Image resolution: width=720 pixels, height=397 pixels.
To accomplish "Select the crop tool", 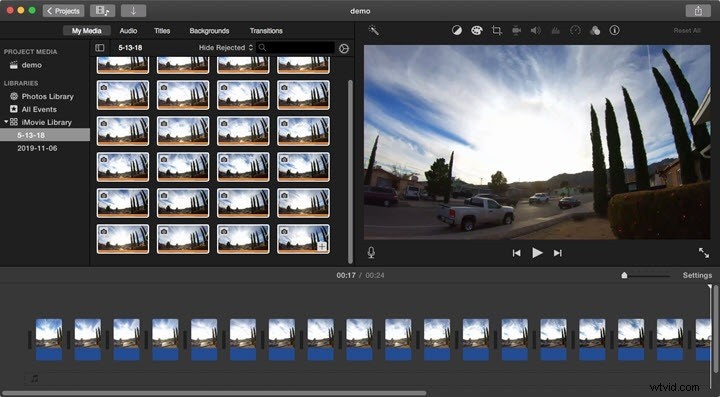I will coord(496,31).
